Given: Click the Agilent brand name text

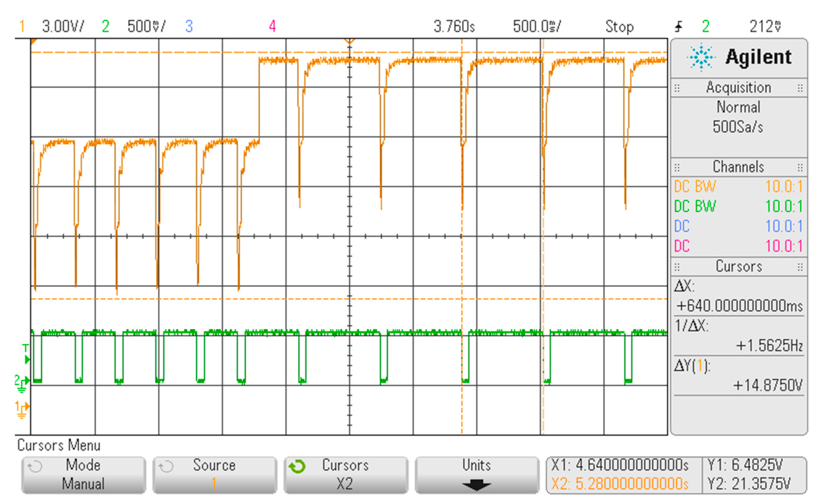Looking at the screenshot, I should click(x=758, y=57).
